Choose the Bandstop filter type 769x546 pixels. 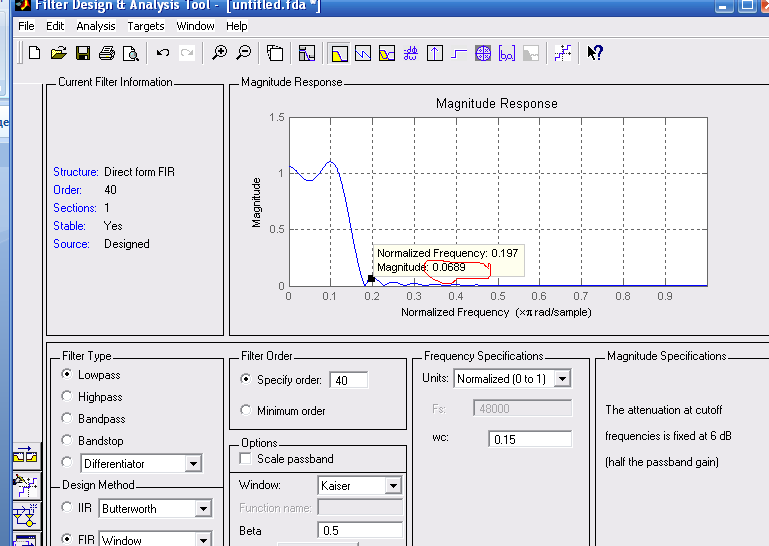67,440
